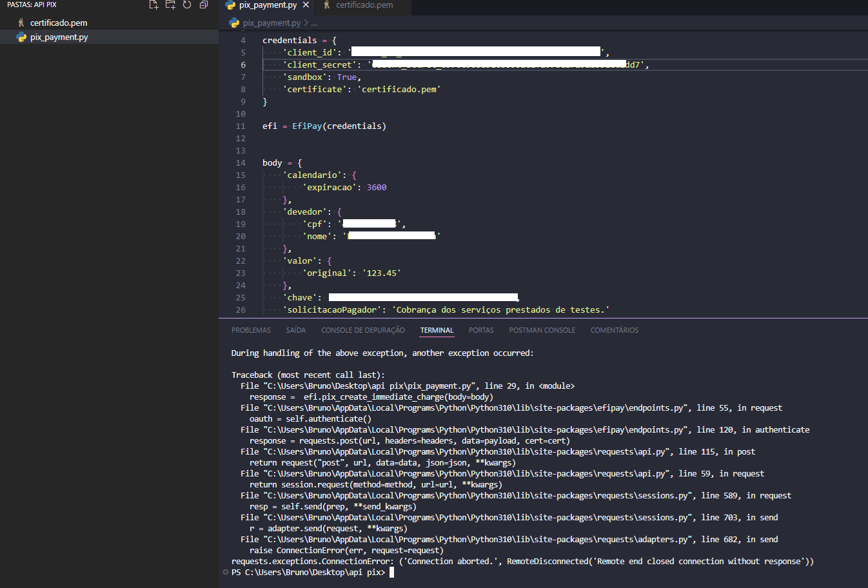Switch to the certificado.pem editor tab
The width and height of the screenshot is (868, 588).
pos(364,5)
